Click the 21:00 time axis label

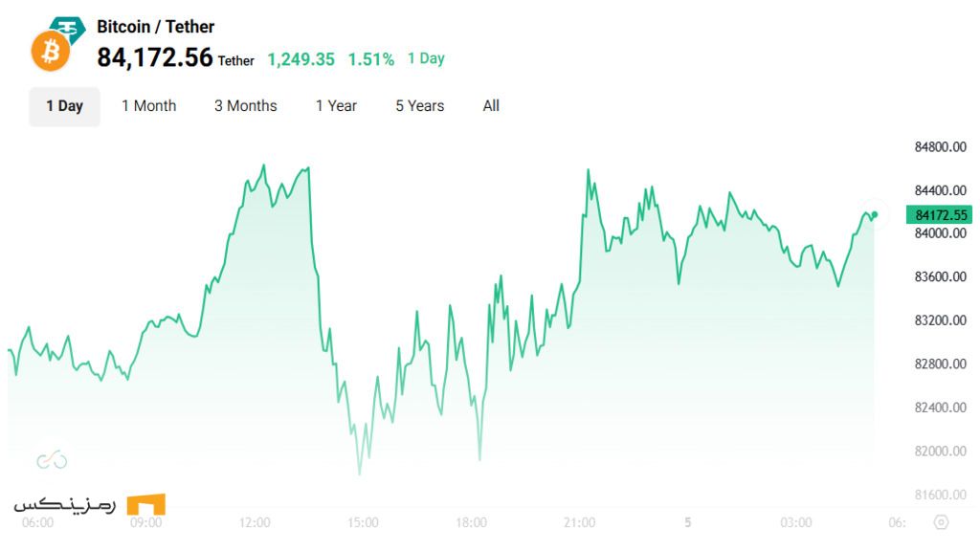pyautogui.click(x=580, y=522)
